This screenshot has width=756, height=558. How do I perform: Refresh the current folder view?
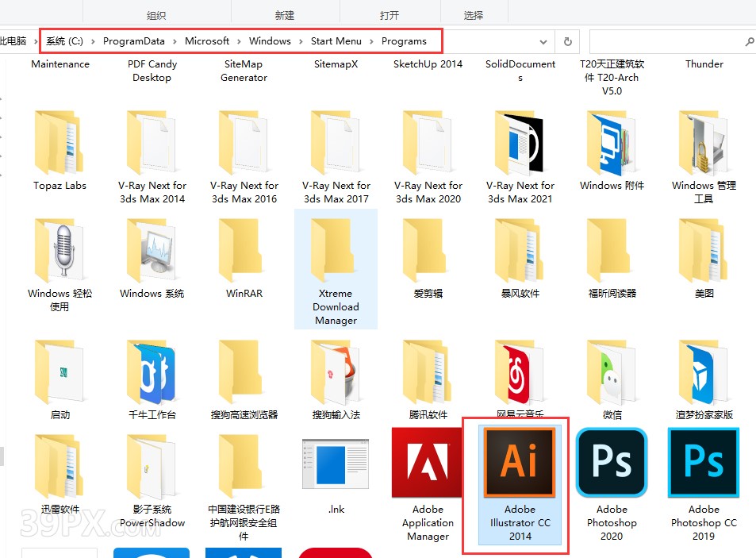pos(566,40)
